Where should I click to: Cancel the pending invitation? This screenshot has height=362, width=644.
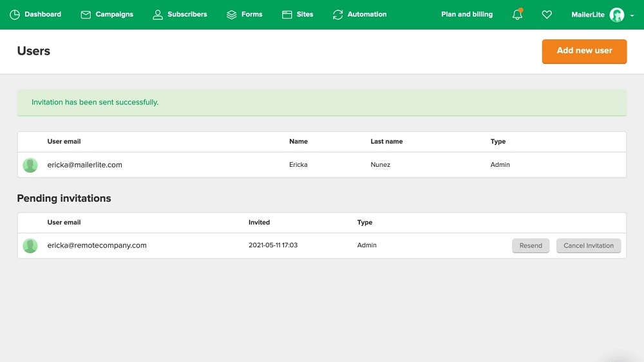(589, 245)
